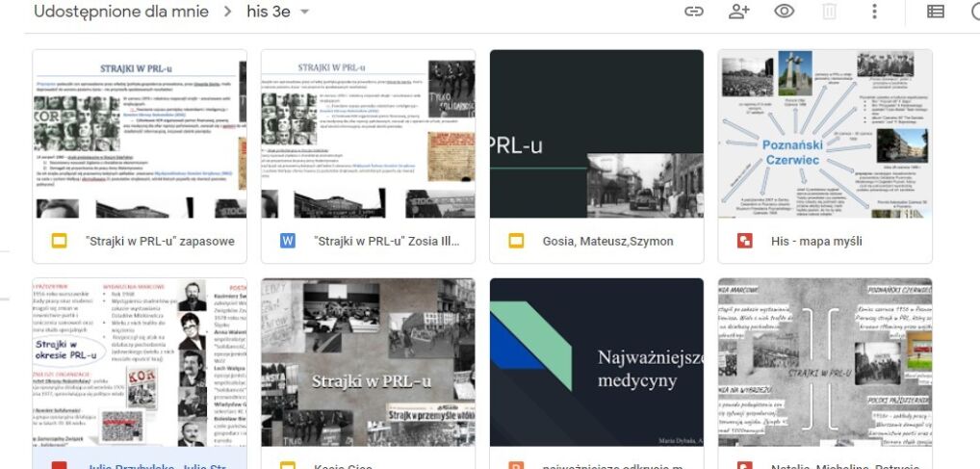Click the trash bin icon
Screen dimensions: 980x469
(x=829, y=12)
